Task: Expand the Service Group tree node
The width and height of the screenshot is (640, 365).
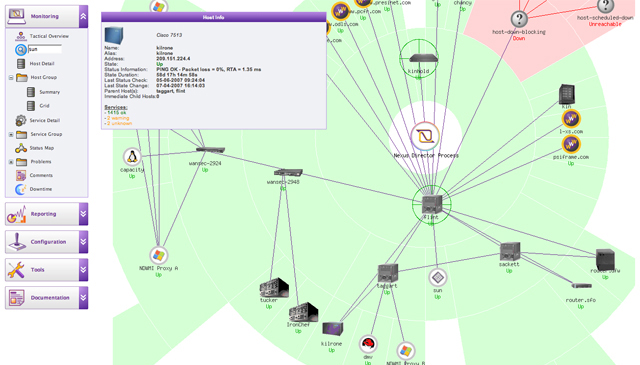Action: click(x=11, y=134)
